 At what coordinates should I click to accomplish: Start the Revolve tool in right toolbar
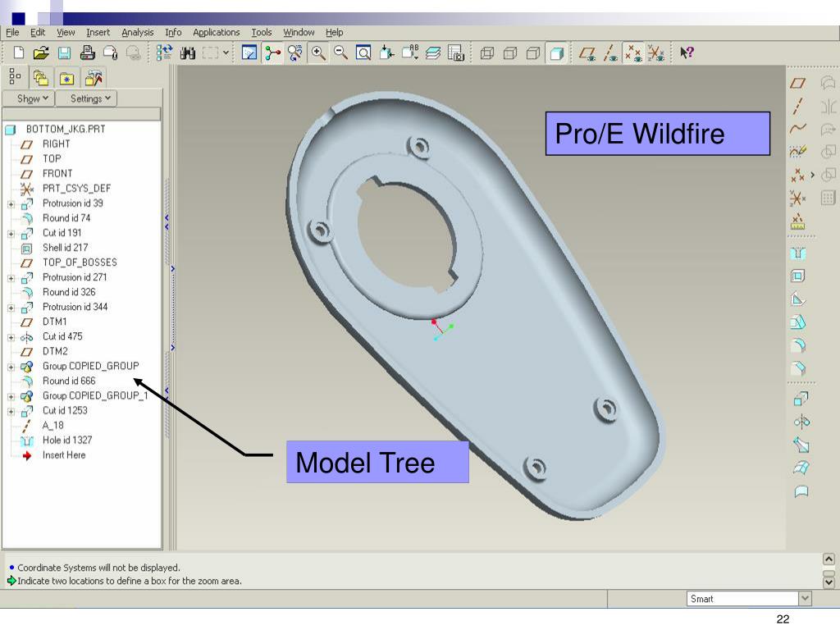point(801,422)
